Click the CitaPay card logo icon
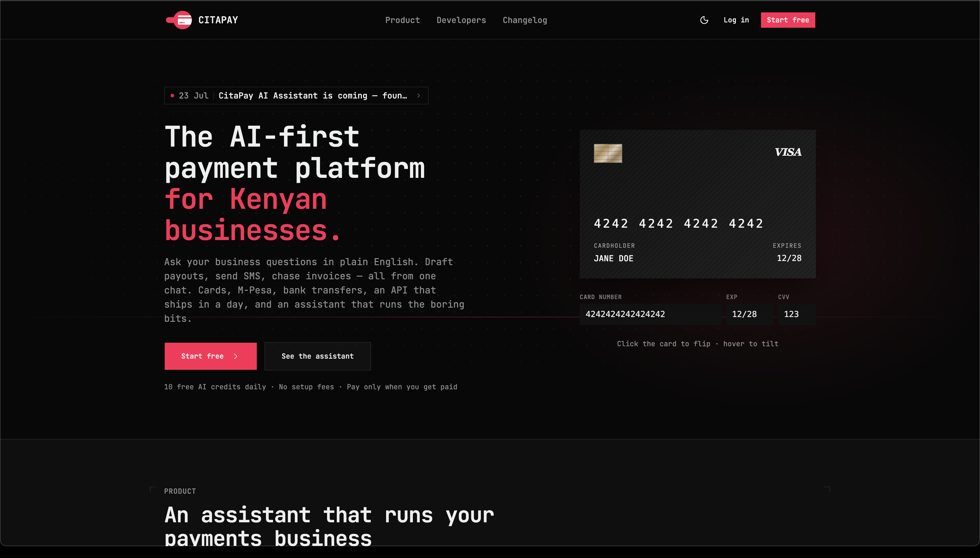The width and height of the screenshot is (980, 558). (179, 20)
